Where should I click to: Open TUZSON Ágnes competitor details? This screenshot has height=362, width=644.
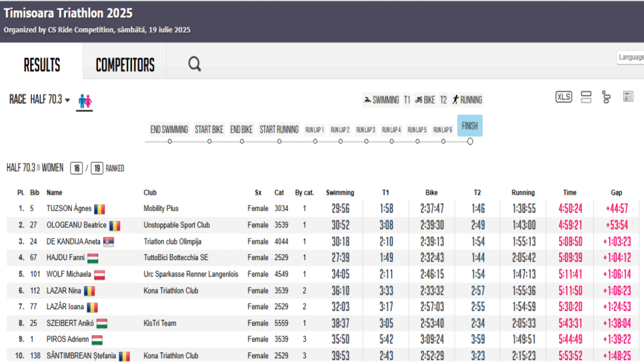pos(69,209)
